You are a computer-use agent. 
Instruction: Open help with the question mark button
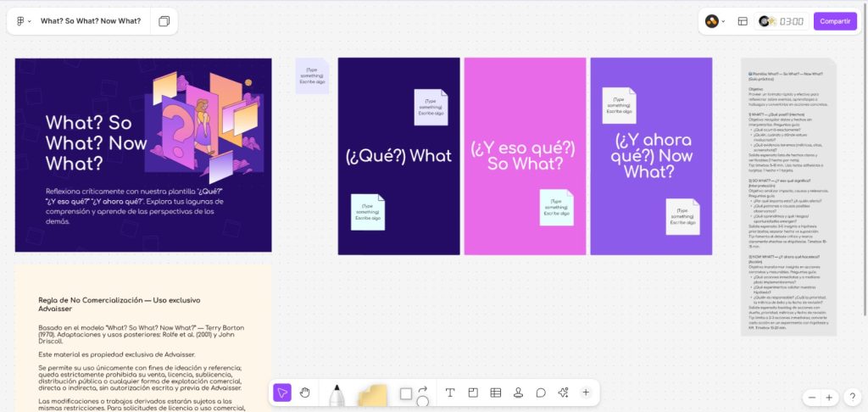pos(852,397)
